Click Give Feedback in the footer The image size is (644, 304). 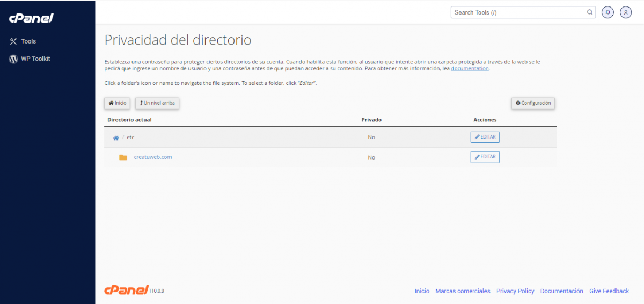(609, 291)
